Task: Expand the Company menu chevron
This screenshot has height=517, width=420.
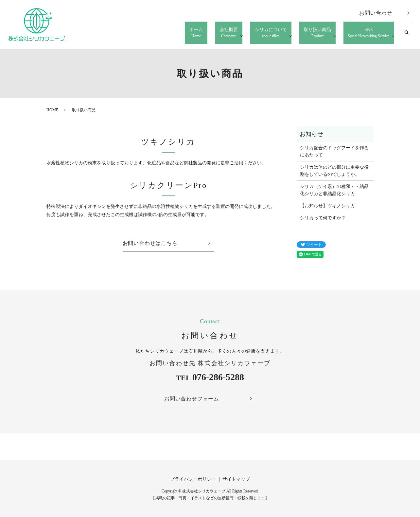Action: click(x=241, y=36)
